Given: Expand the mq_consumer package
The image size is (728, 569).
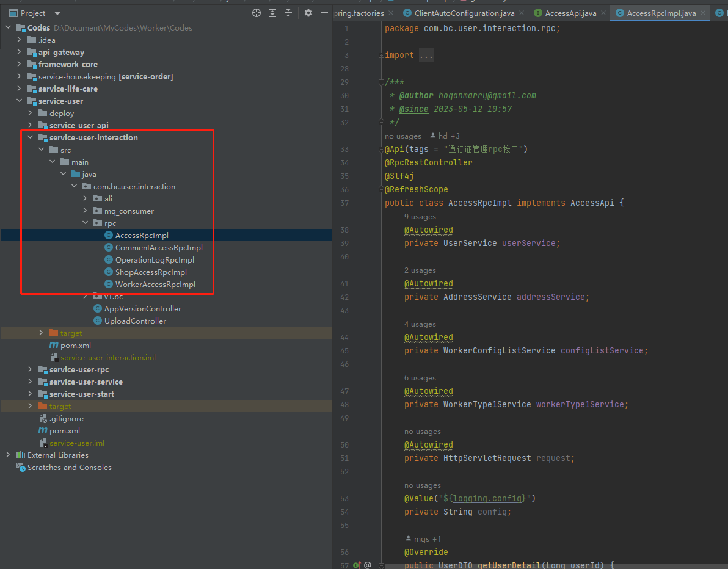Looking at the screenshot, I should 86,211.
